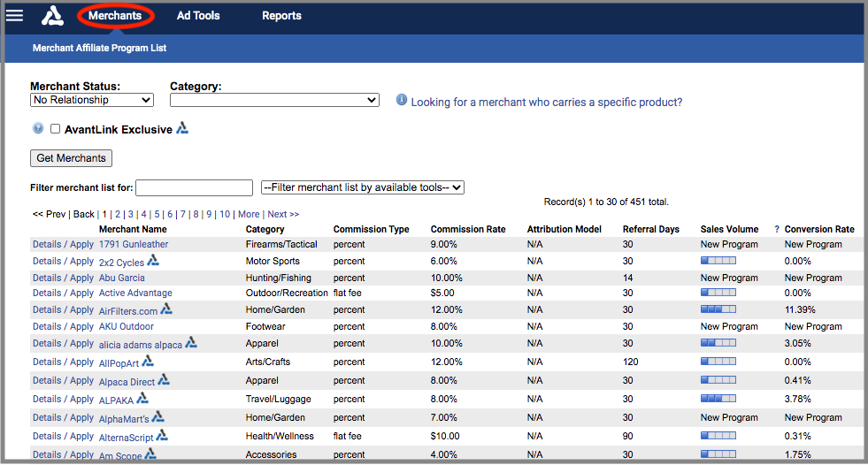Click sales volume bar for 2x2 Cycles
The image size is (868, 465).
click(718, 261)
